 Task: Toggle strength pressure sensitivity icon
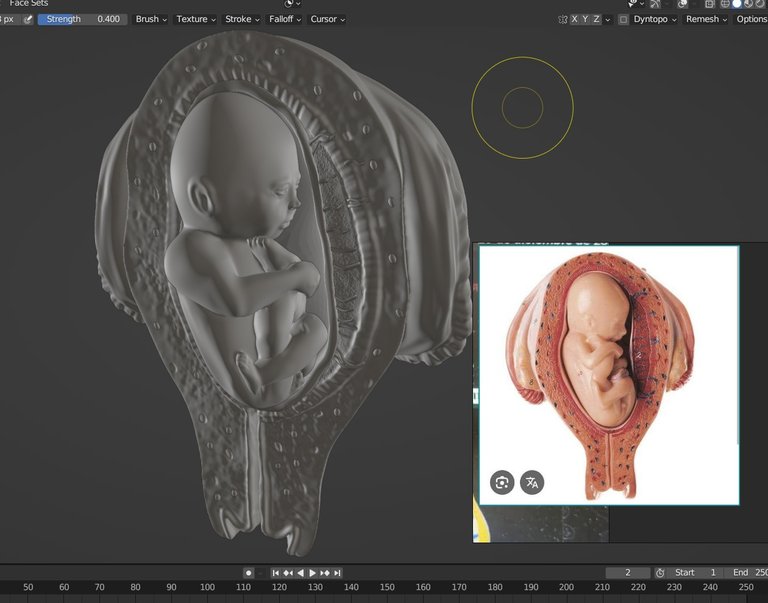pyautogui.click(x=28, y=19)
